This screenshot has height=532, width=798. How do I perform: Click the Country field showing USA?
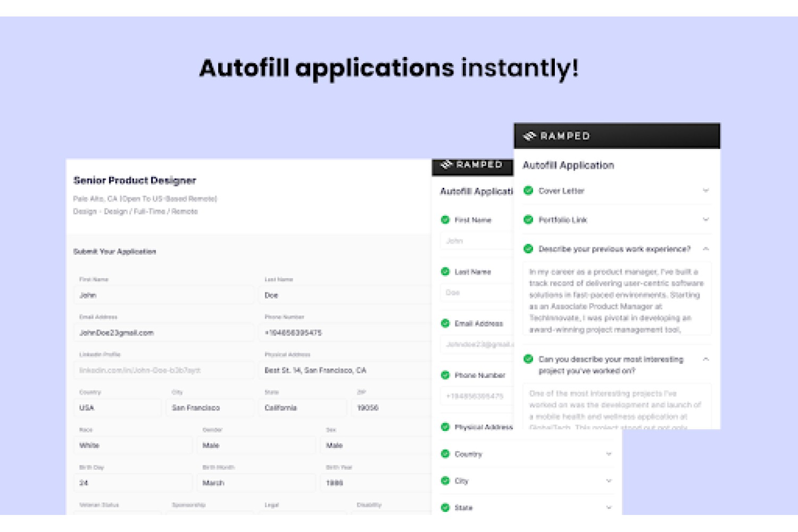click(118, 408)
